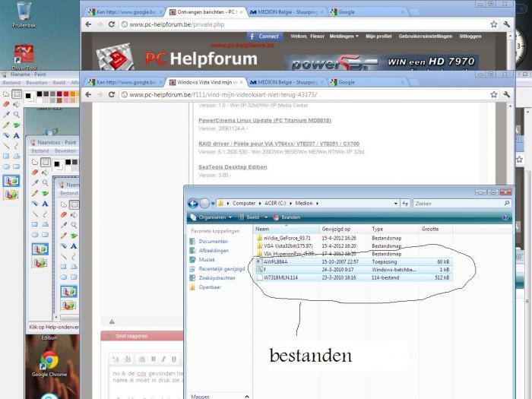Choose Airbrush tool in filename Paint
The height and width of the screenshot is (399, 532).
6,135
